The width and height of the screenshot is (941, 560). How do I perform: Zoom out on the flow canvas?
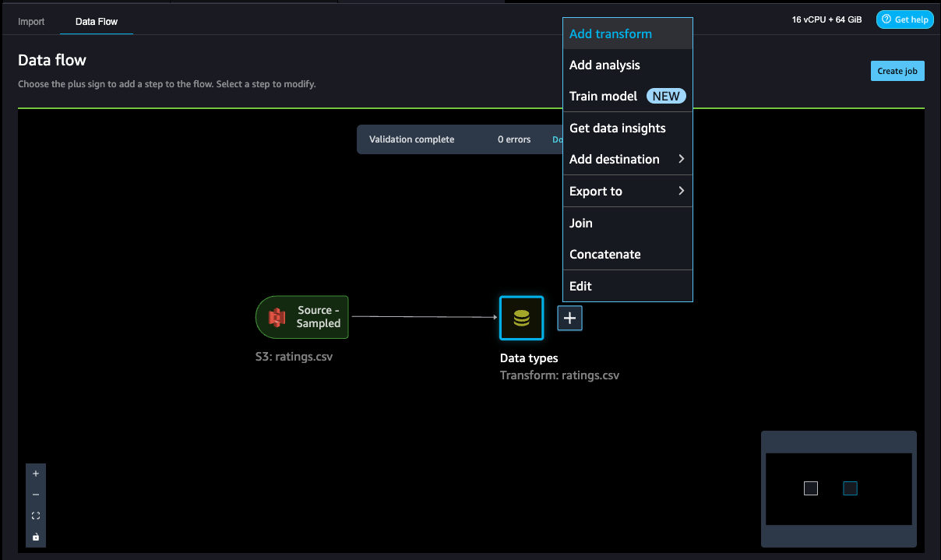pyautogui.click(x=36, y=495)
